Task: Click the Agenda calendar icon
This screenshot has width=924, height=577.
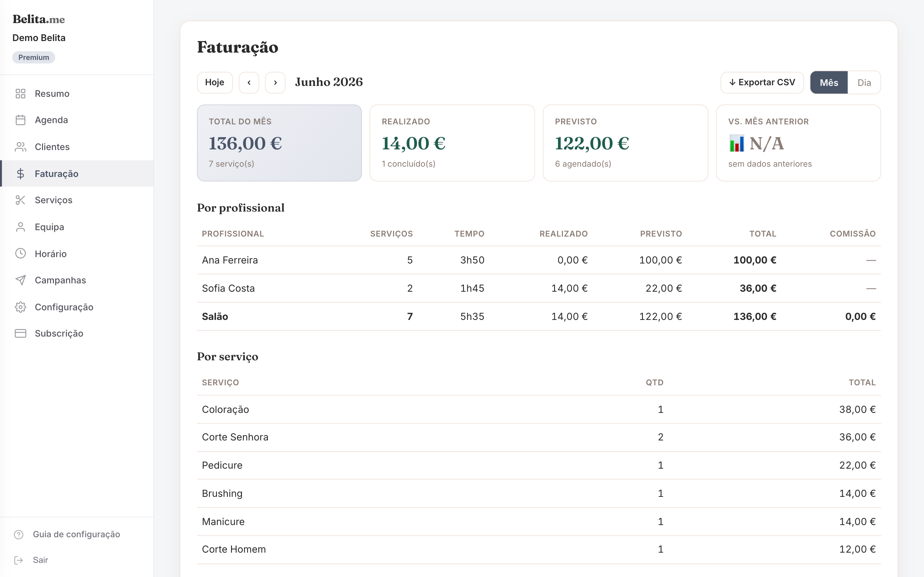Action: (x=20, y=120)
